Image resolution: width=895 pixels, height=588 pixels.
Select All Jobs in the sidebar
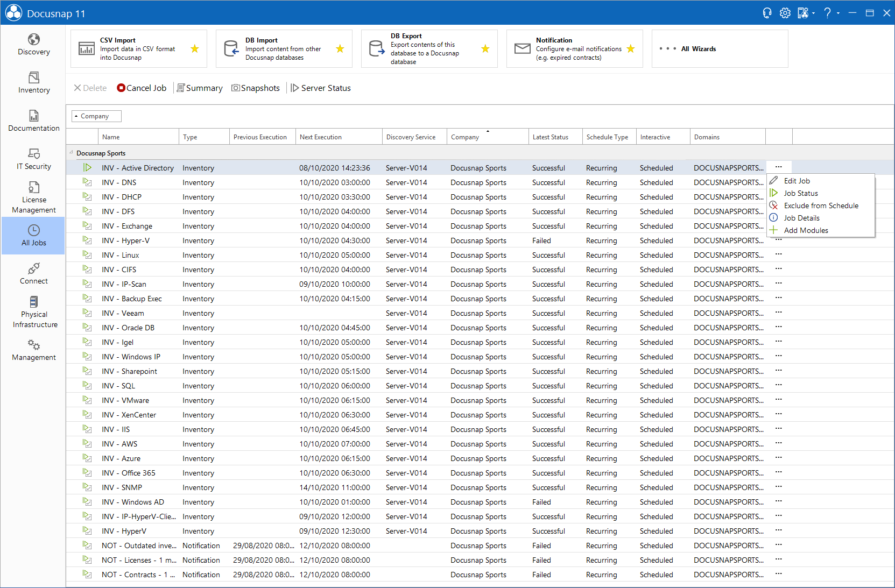(33, 236)
